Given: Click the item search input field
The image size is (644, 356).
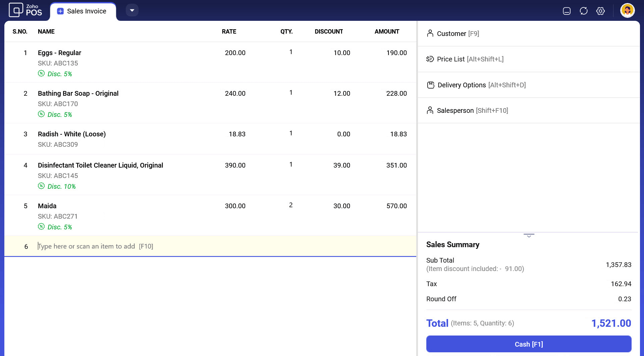Looking at the screenshot, I should pyautogui.click(x=201, y=246).
